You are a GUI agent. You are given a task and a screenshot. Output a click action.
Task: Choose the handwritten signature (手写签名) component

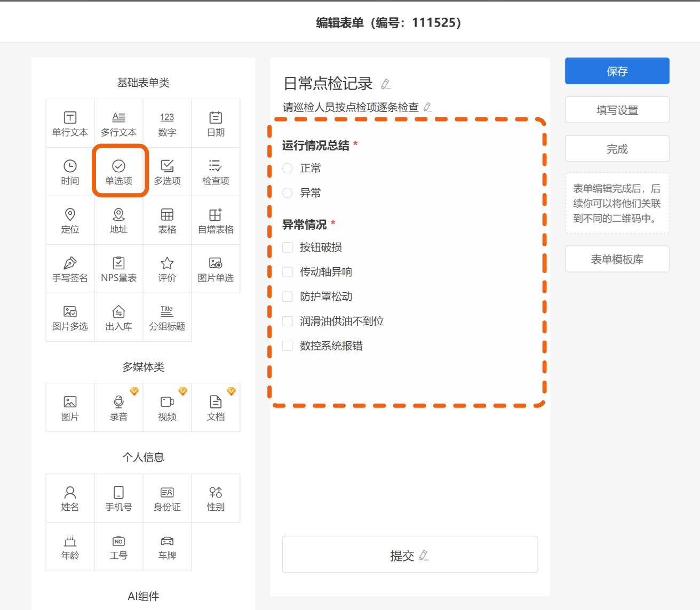click(70, 269)
